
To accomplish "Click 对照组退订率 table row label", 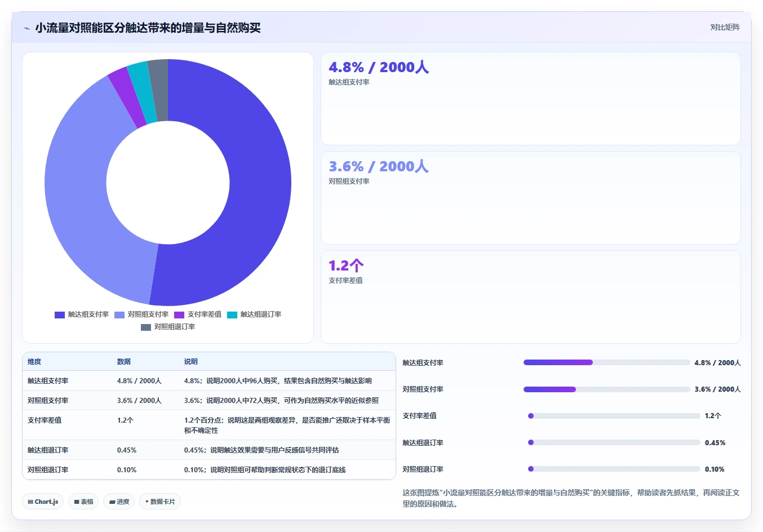I will click(x=48, y=470).
